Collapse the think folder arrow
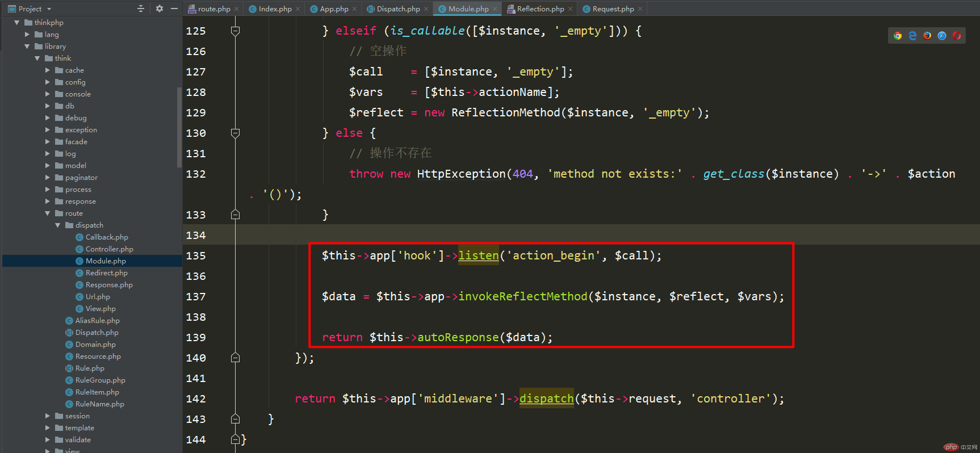 click(37, 58)
